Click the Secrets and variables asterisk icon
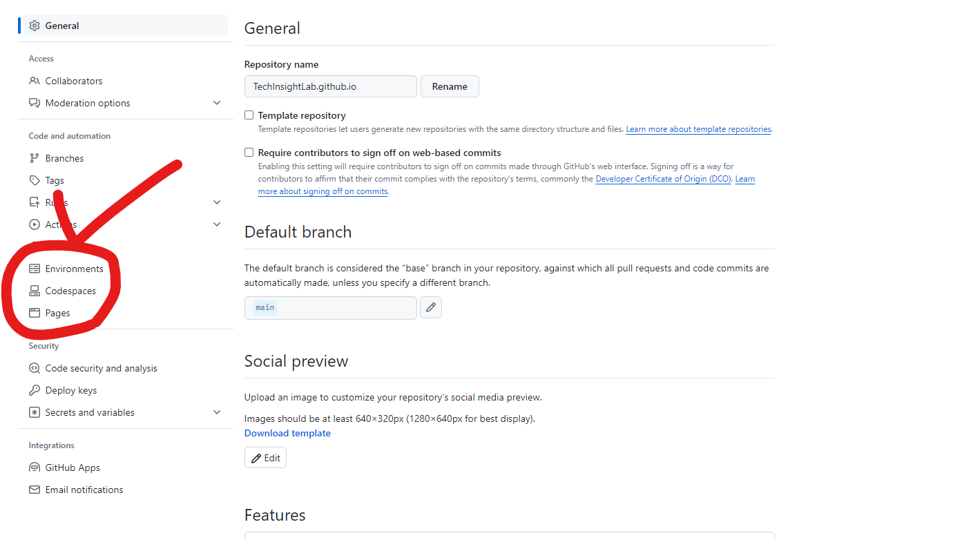Viewport: 980px width, 540px height. pos(35,412)
